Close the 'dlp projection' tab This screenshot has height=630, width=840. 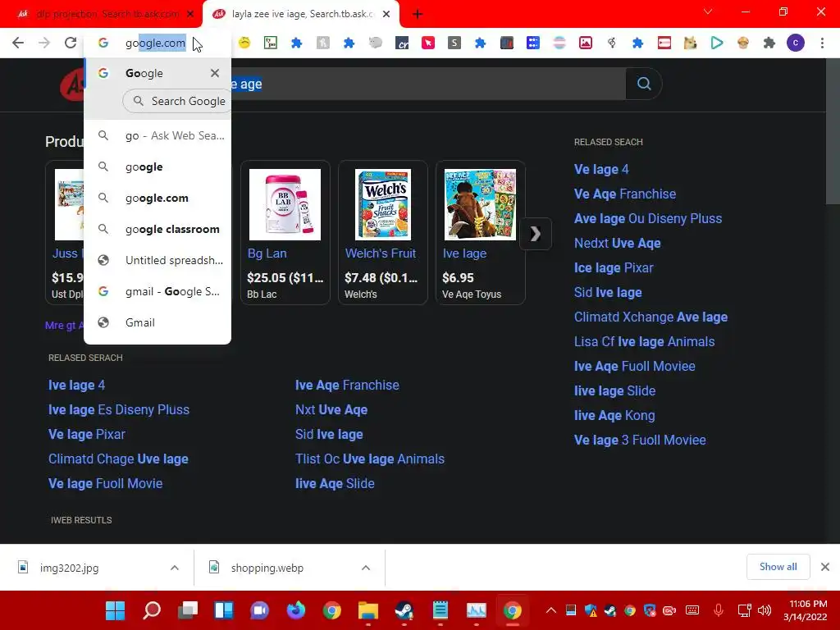click(x=190, y=14)
